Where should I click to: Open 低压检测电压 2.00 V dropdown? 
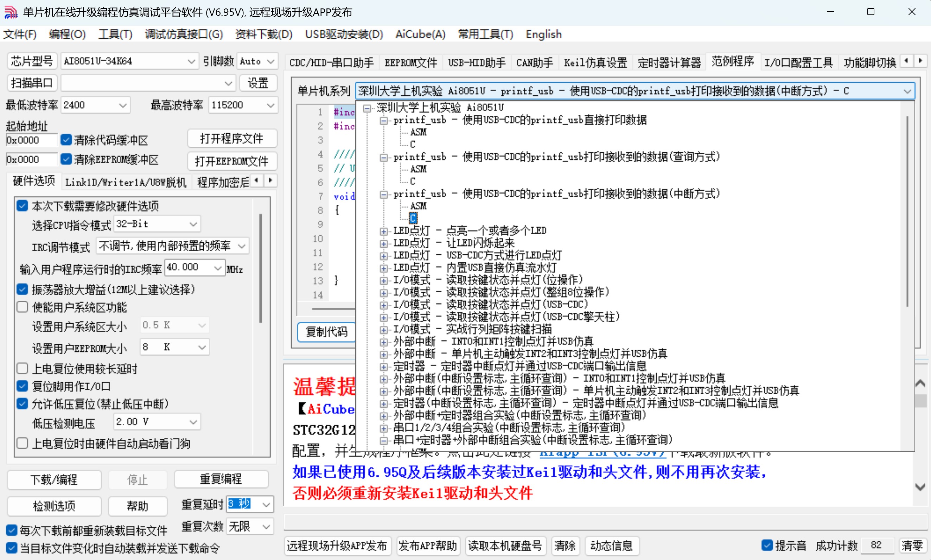pyautogui.click(x=157, y=421)
